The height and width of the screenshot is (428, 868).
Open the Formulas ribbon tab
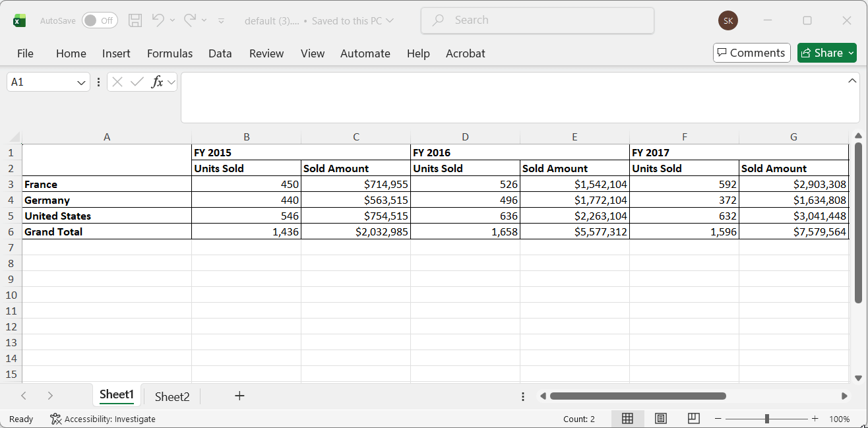pos(170,53)
